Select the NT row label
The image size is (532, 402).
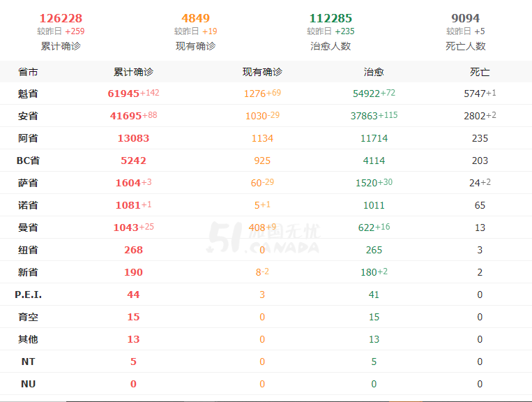[x=28, y=362]
